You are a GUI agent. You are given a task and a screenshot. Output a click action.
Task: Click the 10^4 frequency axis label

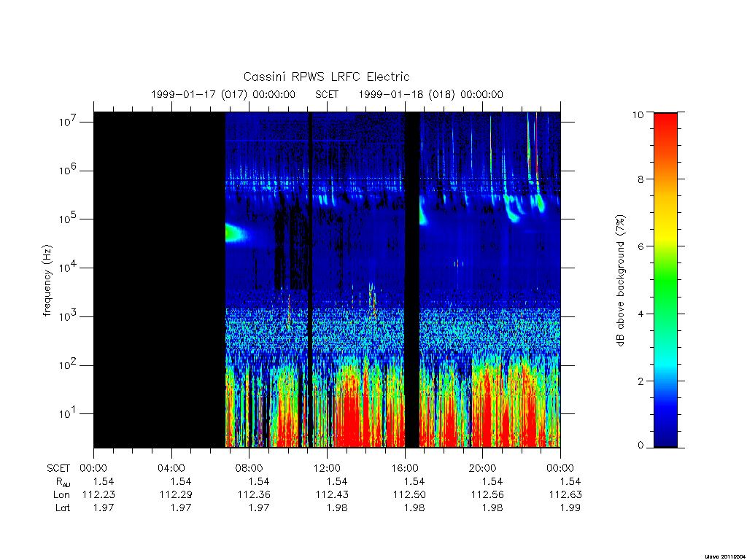point(69,267)
